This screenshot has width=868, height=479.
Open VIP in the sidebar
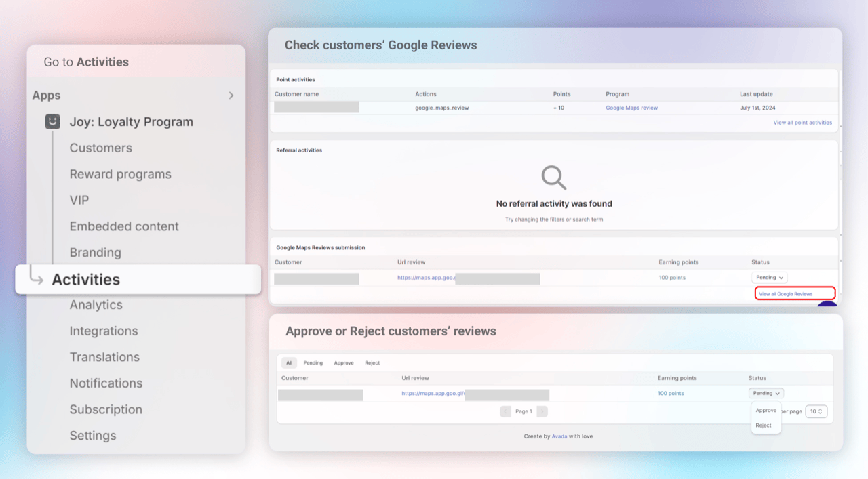coord(79,200)
